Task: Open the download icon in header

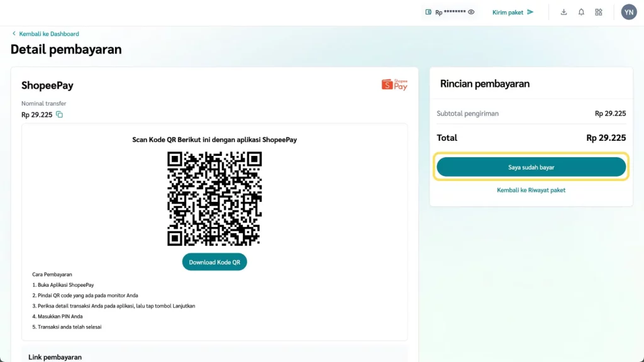Action: pyautogui.click(x=563, y=12)
